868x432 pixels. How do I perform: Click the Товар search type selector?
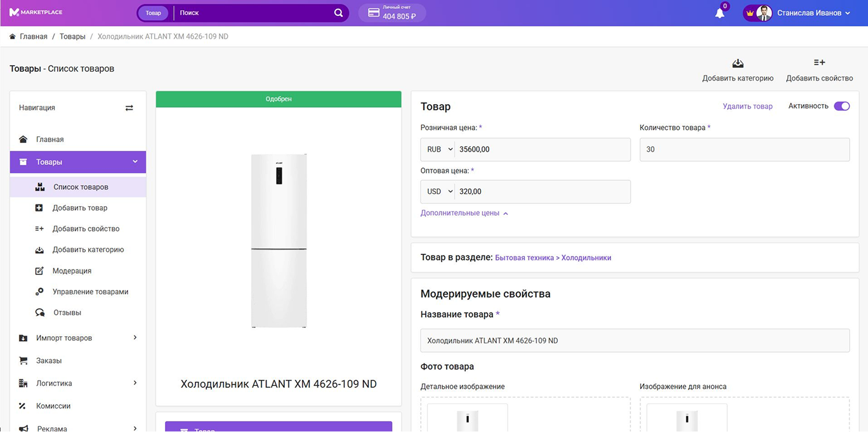[154, 13]
